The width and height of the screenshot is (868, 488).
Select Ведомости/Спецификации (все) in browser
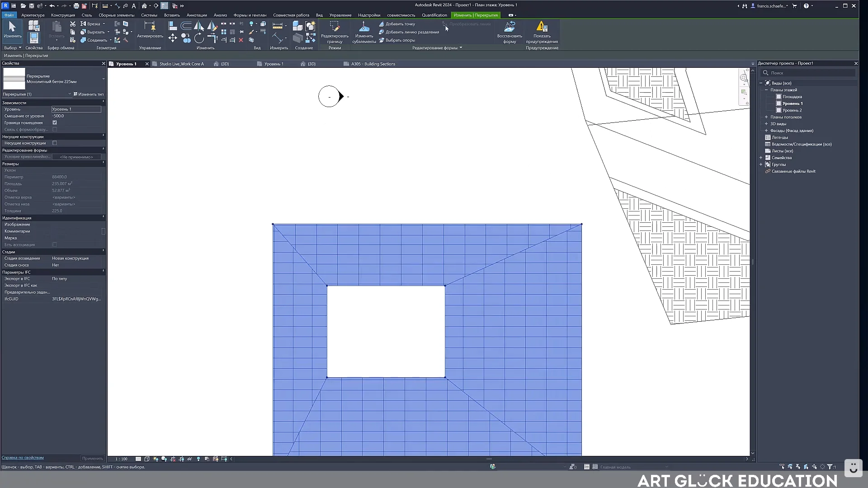click(801, 144)
